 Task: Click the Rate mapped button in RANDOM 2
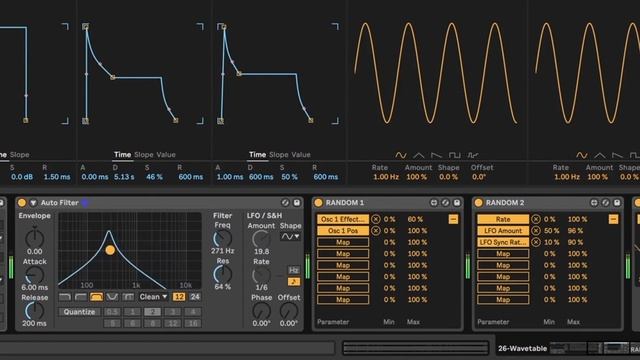pos(503,219)
